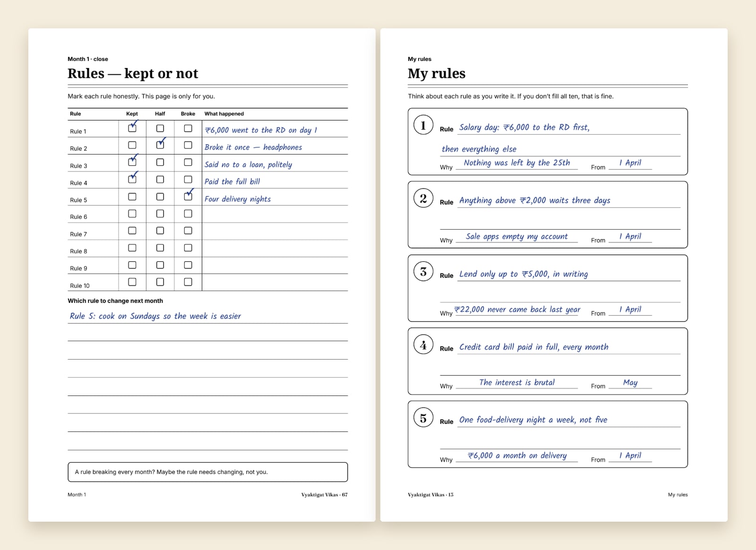Check the Broke box for Rule 10
Viewport: 756px width, 550px height.
[188, 282]
